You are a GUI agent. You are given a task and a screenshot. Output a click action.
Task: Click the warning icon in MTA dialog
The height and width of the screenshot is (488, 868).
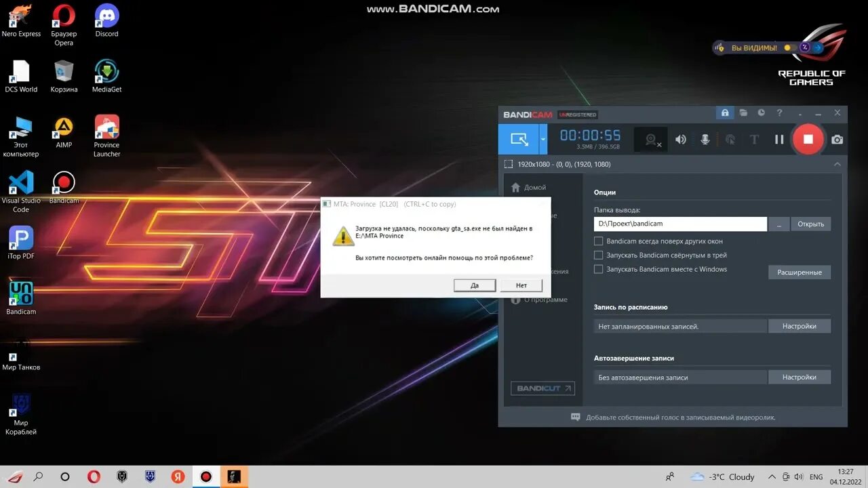coord(343,235)
